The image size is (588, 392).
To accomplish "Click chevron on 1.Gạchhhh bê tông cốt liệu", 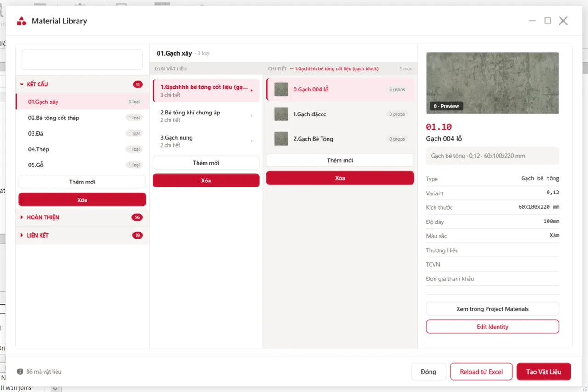I will pyautogui.click(x=251, y=91).
